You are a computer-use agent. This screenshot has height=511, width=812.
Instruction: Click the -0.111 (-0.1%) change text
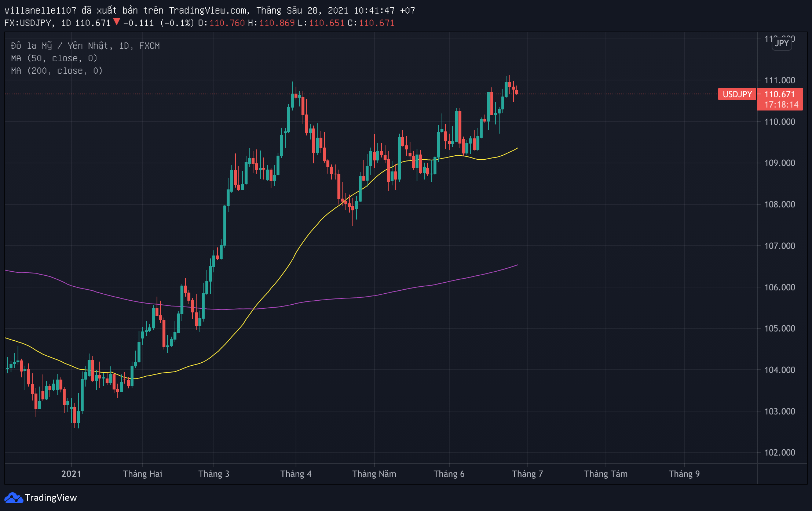(158, 23)
